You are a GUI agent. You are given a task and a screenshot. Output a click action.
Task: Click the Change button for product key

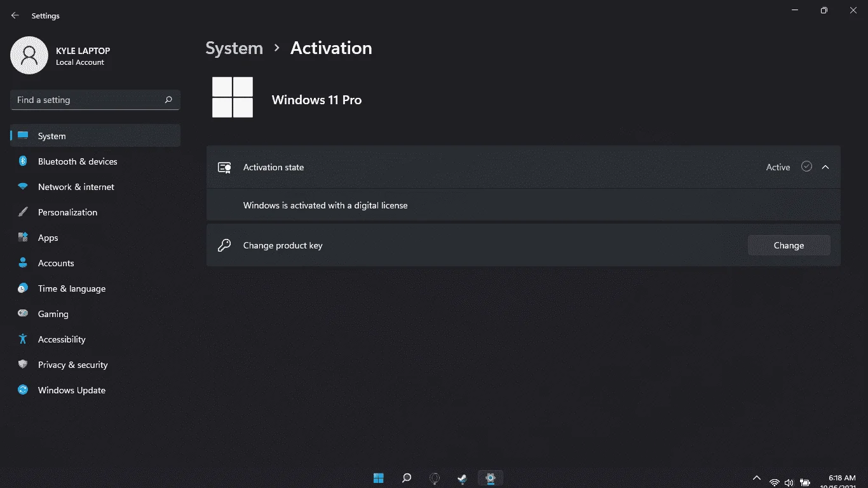(x=789, y=245)
